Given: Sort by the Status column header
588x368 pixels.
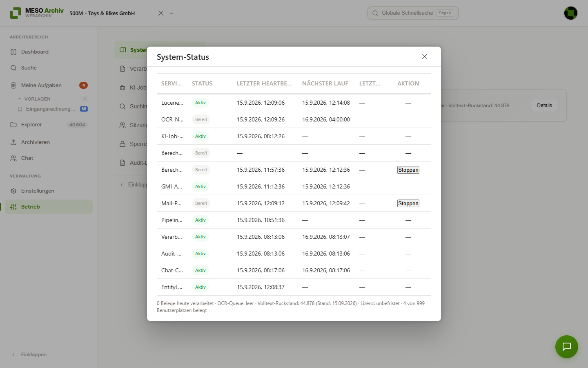Looking at the screenshot, I should point(202,83).
